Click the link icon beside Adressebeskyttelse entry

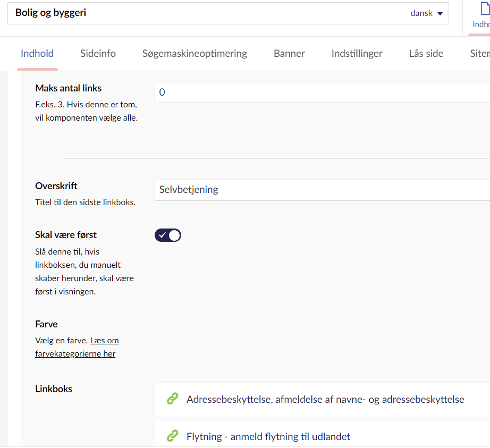click(x=172, y=399)
